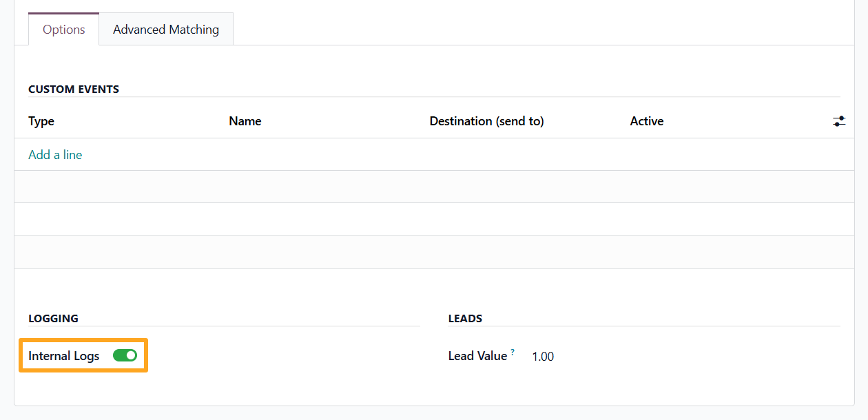Select the Options tab
The height and width of the screenshot is (420, 868).
click(x=64, y=30)
